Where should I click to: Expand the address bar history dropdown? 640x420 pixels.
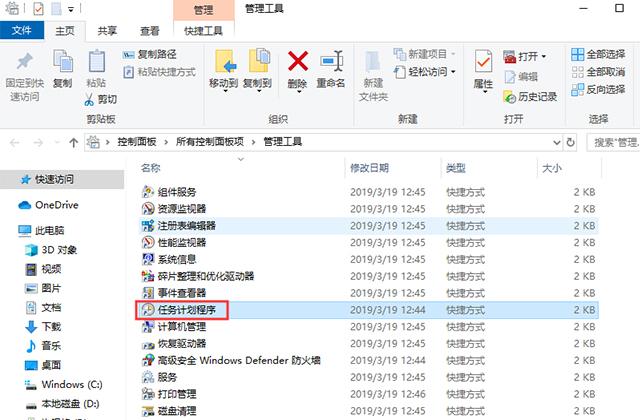[x=556, y=142]
